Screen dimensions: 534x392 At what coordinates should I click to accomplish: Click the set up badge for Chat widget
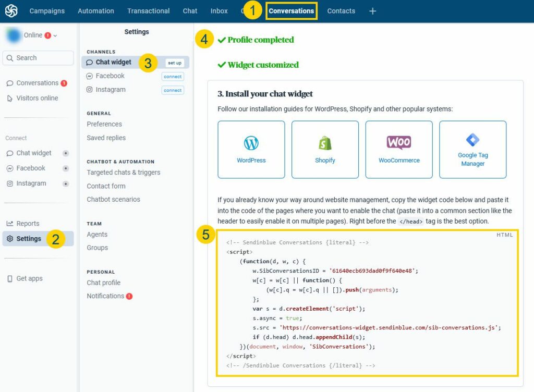[175, 63]
